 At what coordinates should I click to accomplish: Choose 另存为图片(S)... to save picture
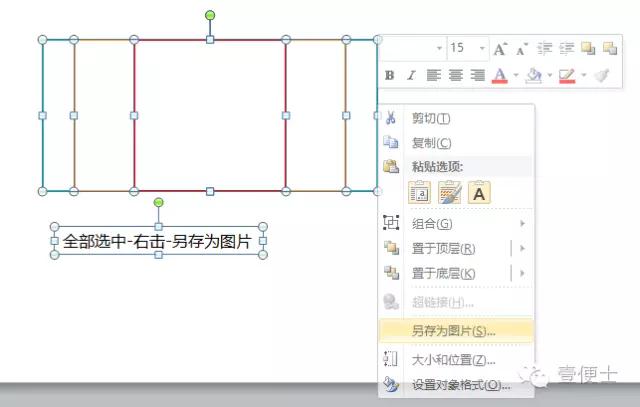456,331
